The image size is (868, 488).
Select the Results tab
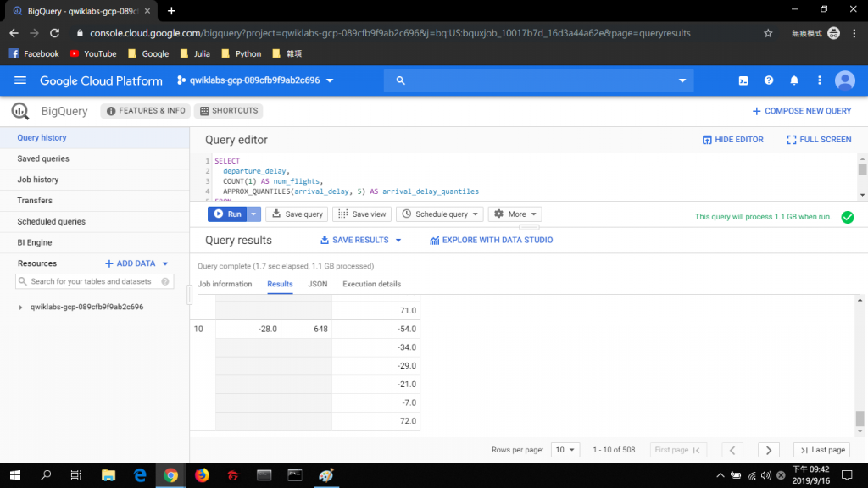[x=280, y=284]
